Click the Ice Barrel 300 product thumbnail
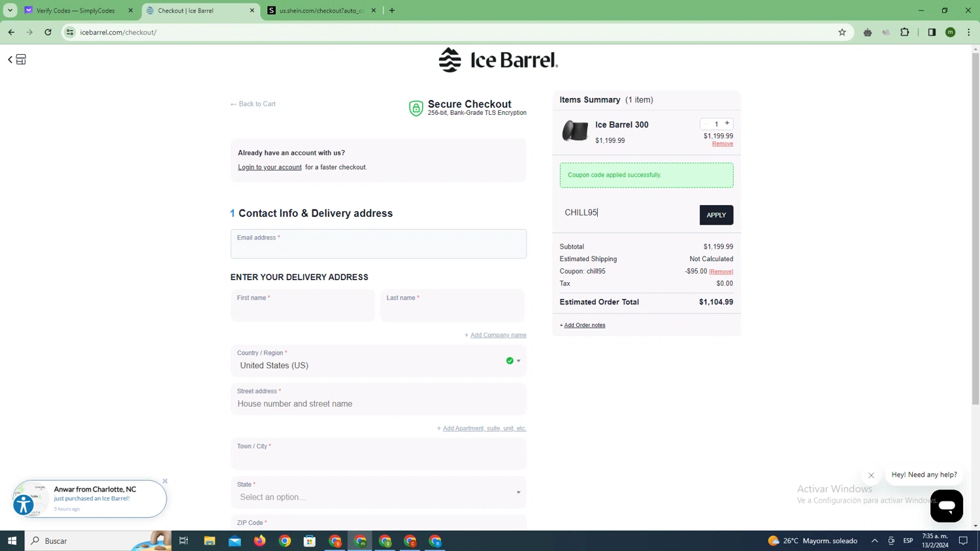 pos(575,131)
